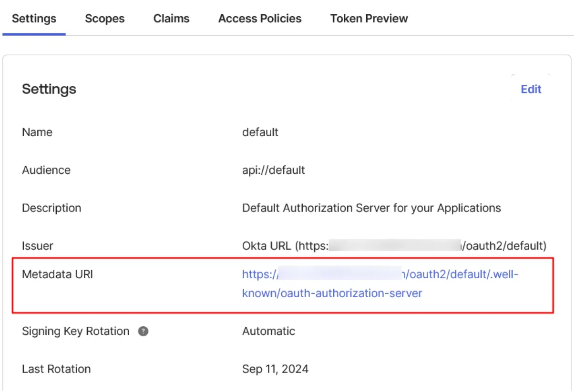Open the Token Preview tab
This screenshot has width=575, height=392.
point(369,19)
